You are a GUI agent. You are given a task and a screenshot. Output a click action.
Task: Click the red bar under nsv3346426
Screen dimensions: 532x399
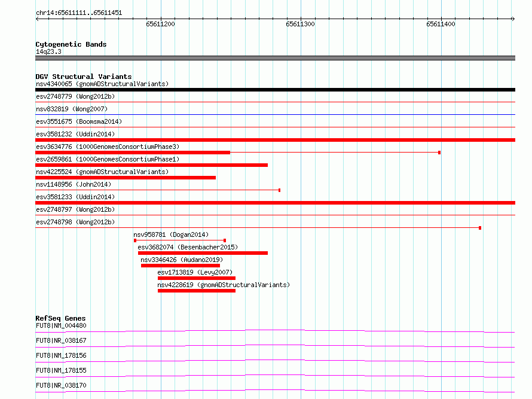(x=181, y=266)
